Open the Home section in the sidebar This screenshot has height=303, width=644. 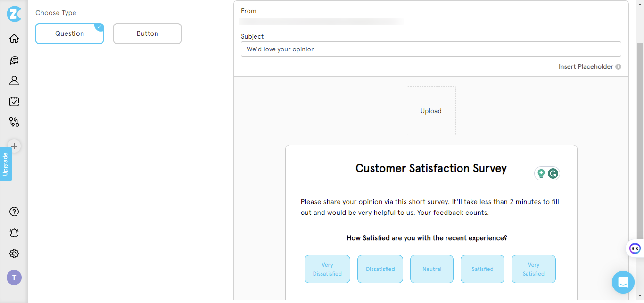14,39
